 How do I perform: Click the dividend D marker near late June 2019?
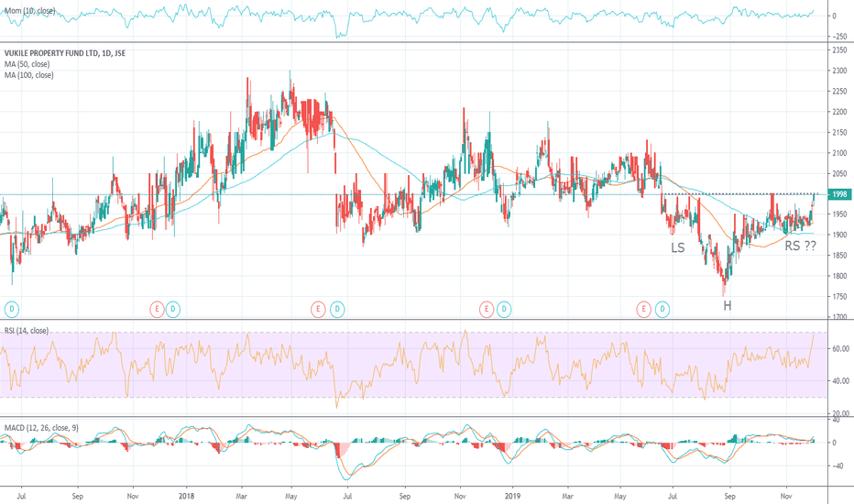point(662,310)
